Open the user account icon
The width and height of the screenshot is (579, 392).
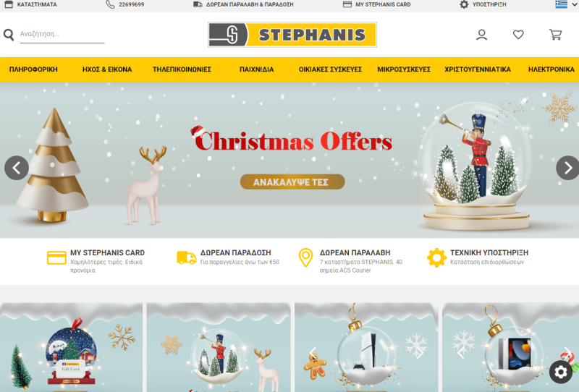[481, 35]
